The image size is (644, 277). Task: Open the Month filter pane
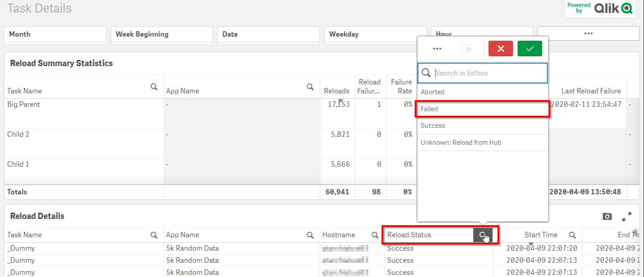click(x=55, y=34)
